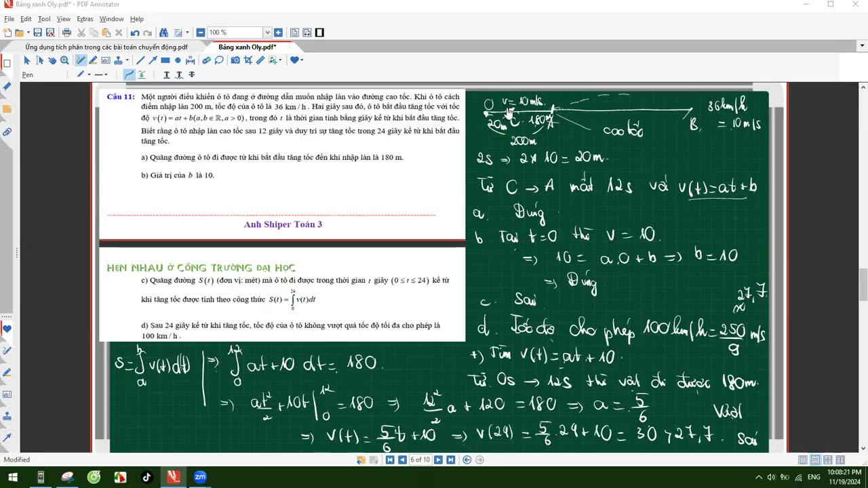Click the Favorites heart icon in toolbar

click(294, 60)
